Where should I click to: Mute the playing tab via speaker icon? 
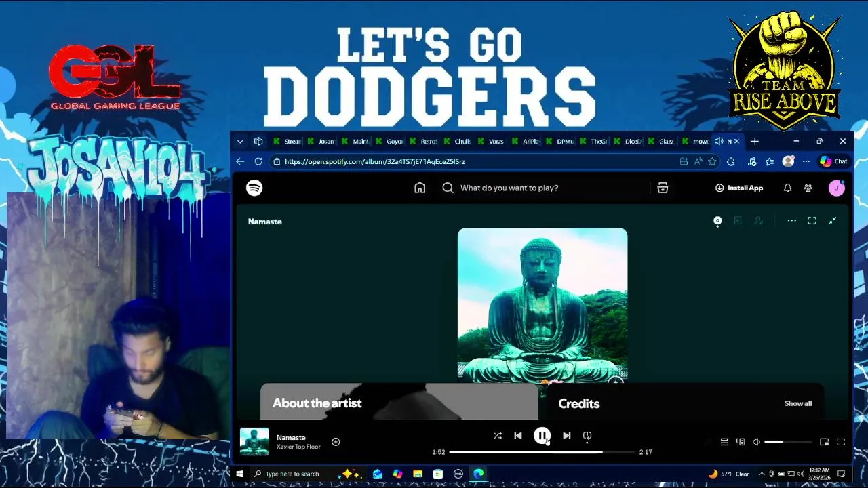pyautogui.click(x=719, y=141)
